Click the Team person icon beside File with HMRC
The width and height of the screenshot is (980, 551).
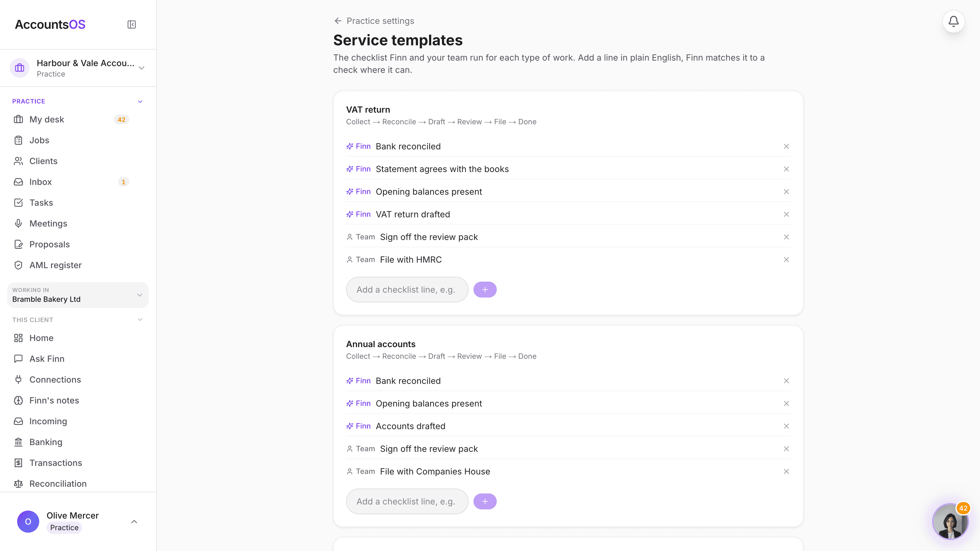pyautogui.click(x=350, y=260)
